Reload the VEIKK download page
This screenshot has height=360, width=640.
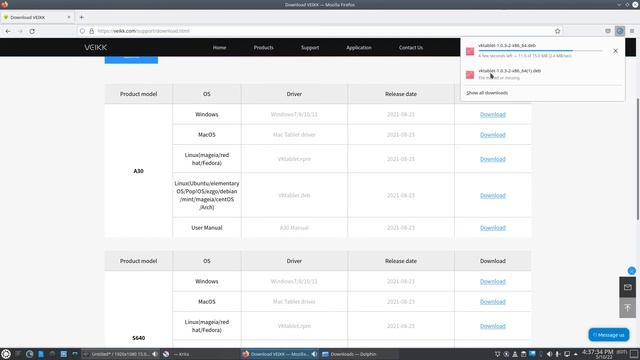point(32,31)
